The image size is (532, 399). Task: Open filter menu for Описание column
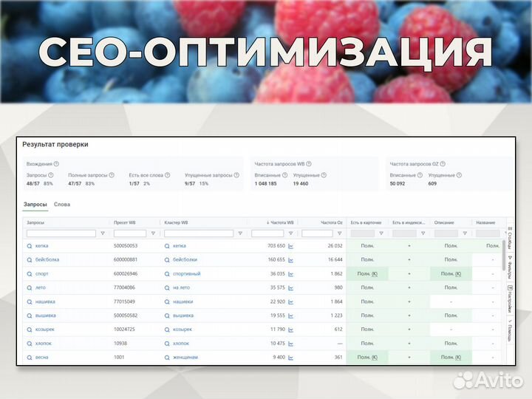click(x=465, y=233)
